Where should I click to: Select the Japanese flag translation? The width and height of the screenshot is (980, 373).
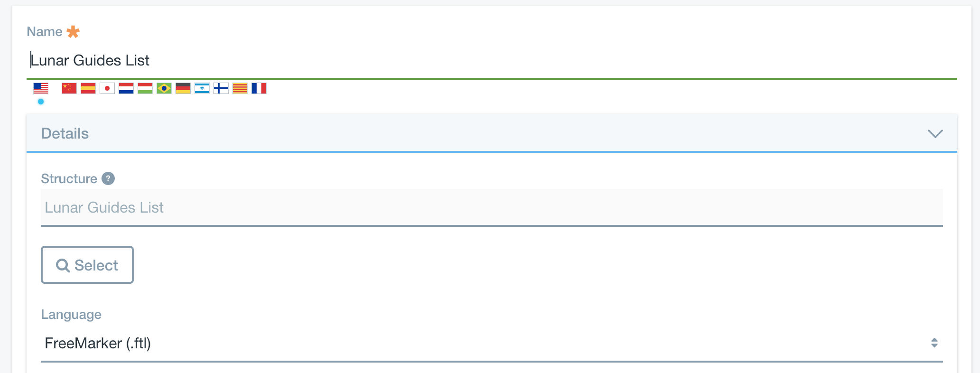coord(107,88)
